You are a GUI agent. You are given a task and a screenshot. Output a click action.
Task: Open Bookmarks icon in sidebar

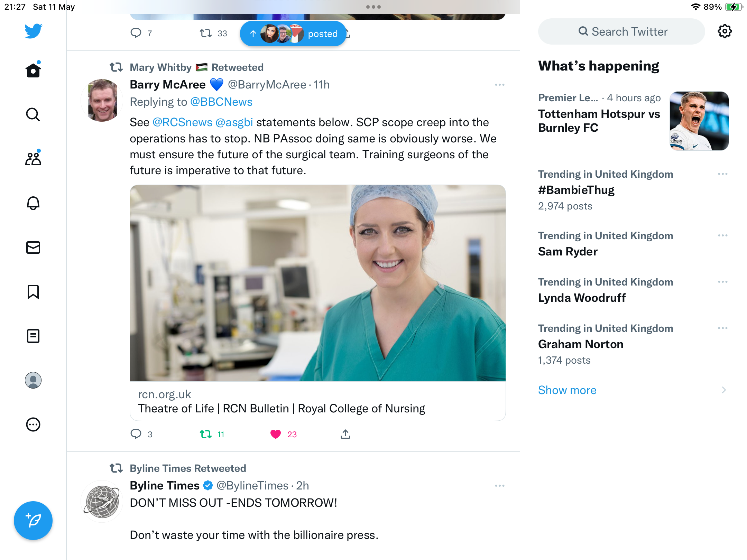pyautogui.click(x=33, y=292)
